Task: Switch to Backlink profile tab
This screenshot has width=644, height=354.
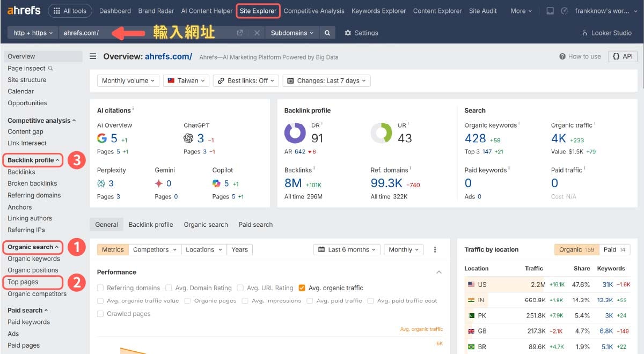Action: pos(151,225)
